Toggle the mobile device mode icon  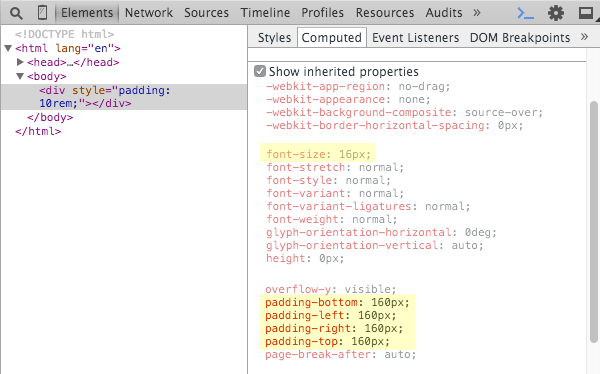click(42, 13)
